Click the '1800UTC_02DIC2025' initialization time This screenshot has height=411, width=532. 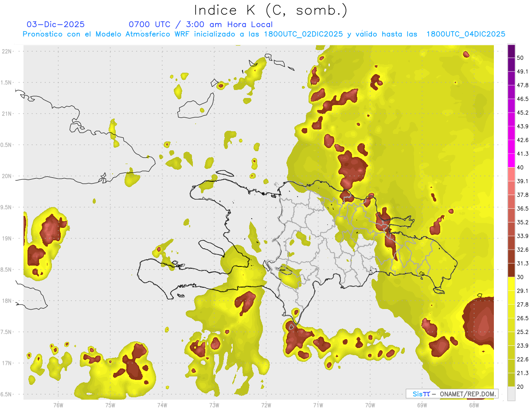click(304, 34)
